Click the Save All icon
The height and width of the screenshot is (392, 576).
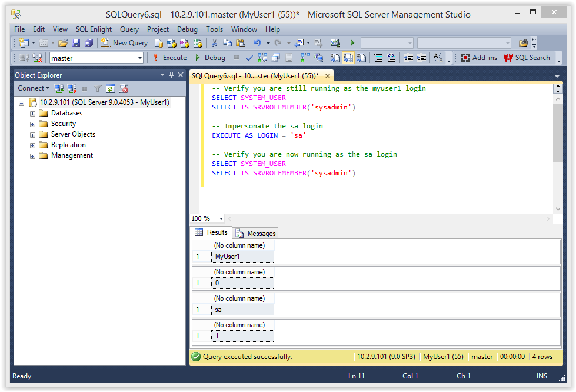pyautogui.click(x=89, y=43)
